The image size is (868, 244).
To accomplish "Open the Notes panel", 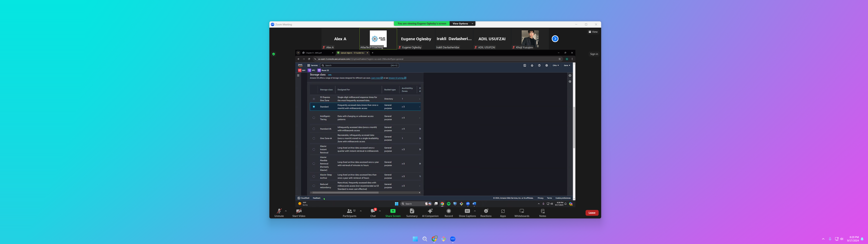I will point(542,211).
